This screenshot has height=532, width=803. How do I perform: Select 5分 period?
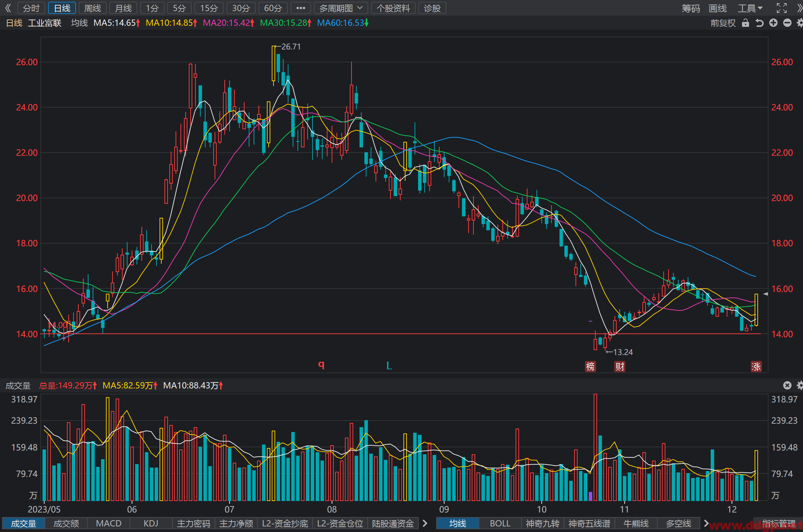(x=179, y=8)
